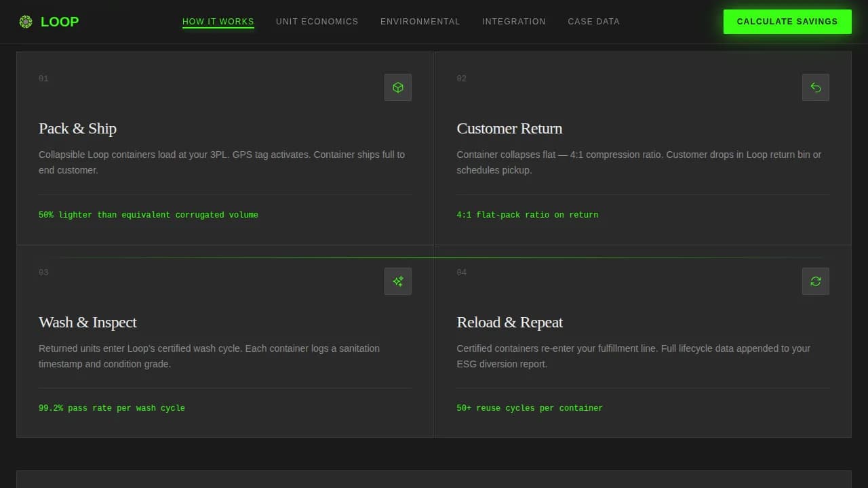Image resolution: width=868 pixels, height=488 pixels.
Task: Click the return arrow icon on Customer Return
Action: [815, 87]
